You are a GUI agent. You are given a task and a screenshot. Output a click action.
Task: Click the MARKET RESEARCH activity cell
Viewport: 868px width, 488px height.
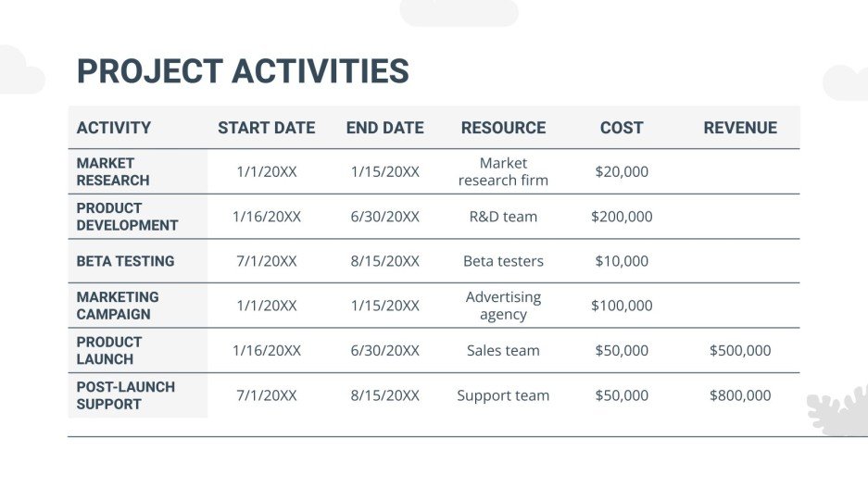(x=113, y=171)
